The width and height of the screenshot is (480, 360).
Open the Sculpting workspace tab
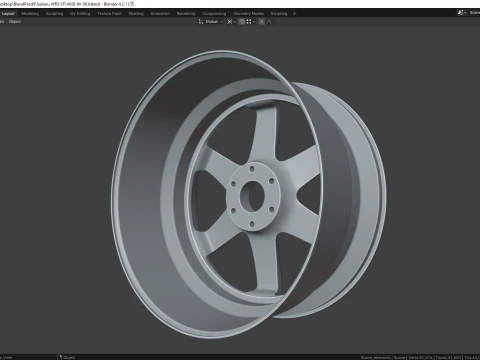tap(54, 14)
